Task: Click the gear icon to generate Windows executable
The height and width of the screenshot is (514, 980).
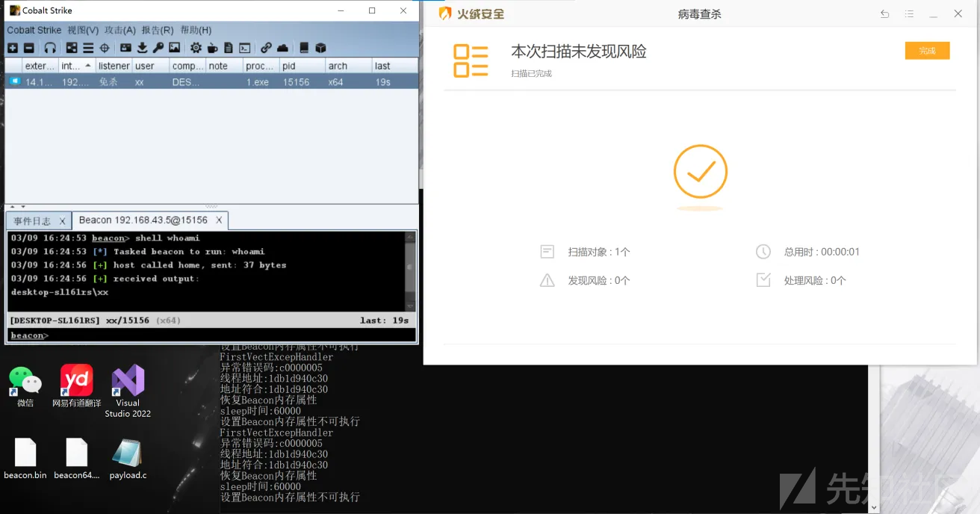Action: tap(196, 48)
